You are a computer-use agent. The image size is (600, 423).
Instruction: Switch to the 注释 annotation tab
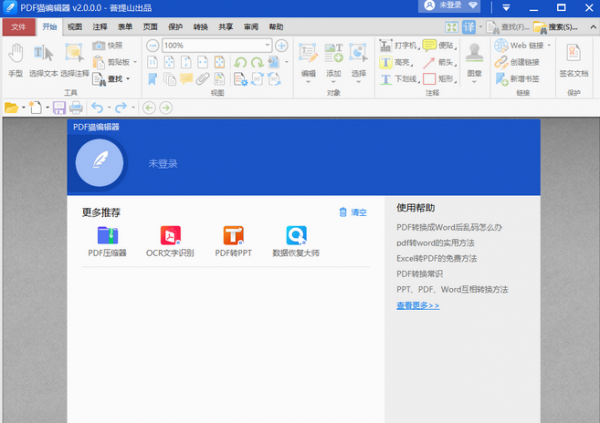tap(100, 27)
